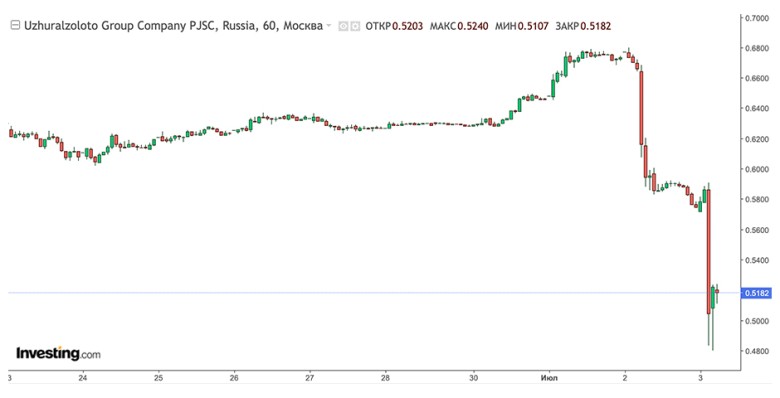Open dropdown arrow after Москва label
The image size is (780, 398).
click(328, 26)
